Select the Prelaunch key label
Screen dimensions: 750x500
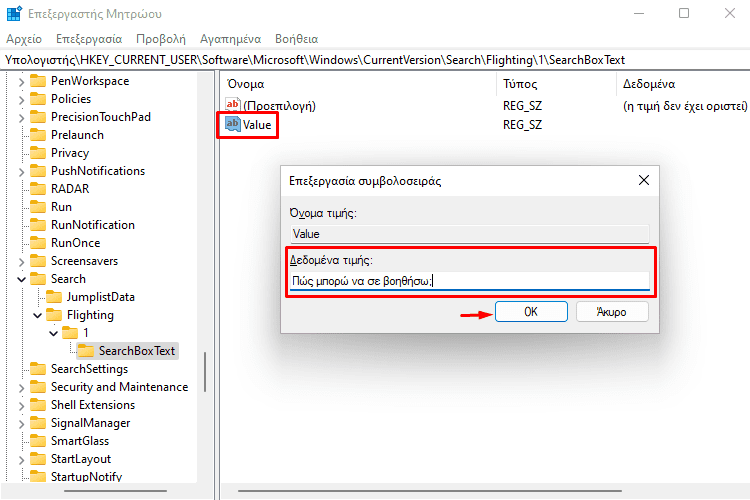click(x=77, y=135)
